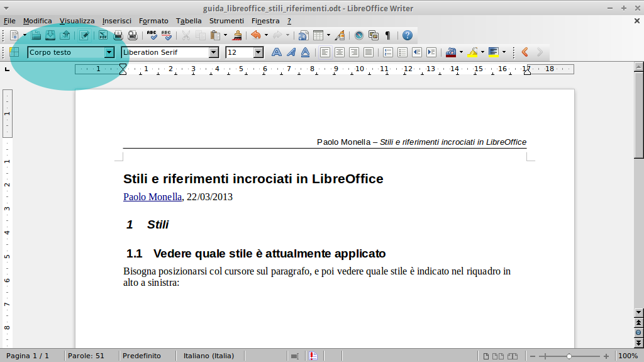Screen dimensions: 644x362
Task: Click the print file directly icon
Action: coord(118,35)
